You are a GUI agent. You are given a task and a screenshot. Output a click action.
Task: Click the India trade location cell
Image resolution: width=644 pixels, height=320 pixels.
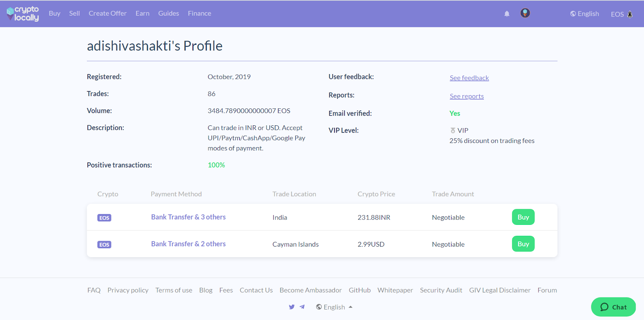280,218
